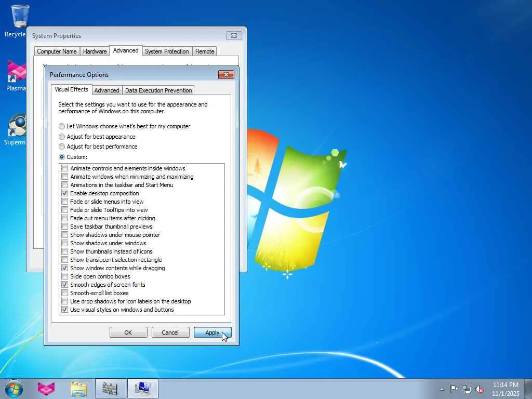Open Advanced tab in Performance Options
This screenshot has height=399, width=532.
coord(107,90)
